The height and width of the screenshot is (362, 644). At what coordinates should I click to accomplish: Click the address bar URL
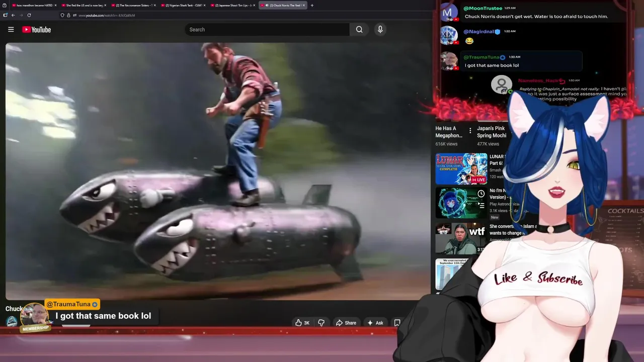click(107, 16)
